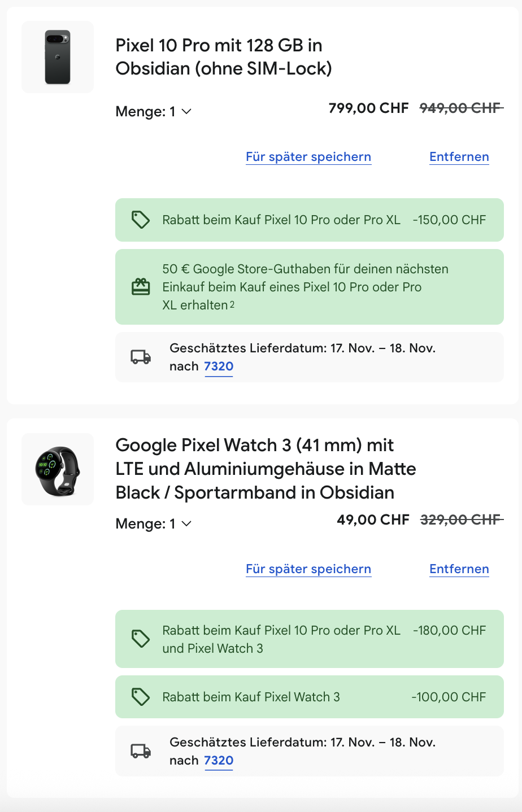Viewport: 522px width, 812px height.
Task: Change postal code 7320 for Pixel Watch delivery
Action: point(219,761)
